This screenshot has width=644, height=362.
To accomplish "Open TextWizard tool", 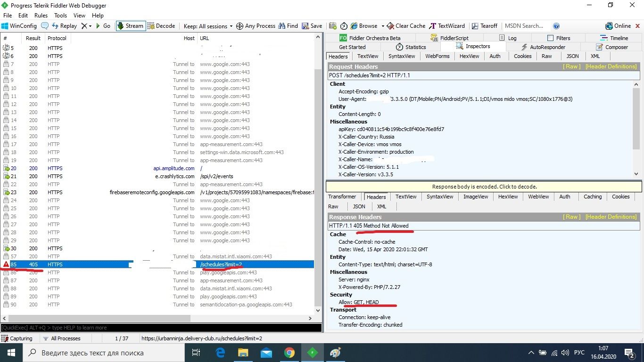I will pyautogui.click(x=447, y=26).
